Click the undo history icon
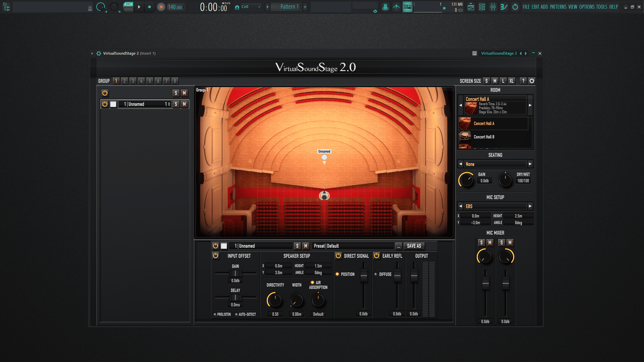 pos(515,7)
